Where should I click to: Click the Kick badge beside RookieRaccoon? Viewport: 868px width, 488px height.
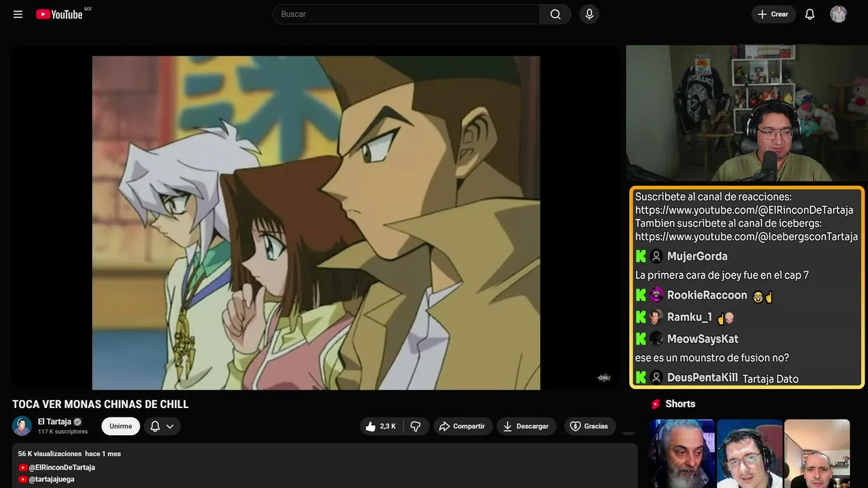[x=641, y=296]
